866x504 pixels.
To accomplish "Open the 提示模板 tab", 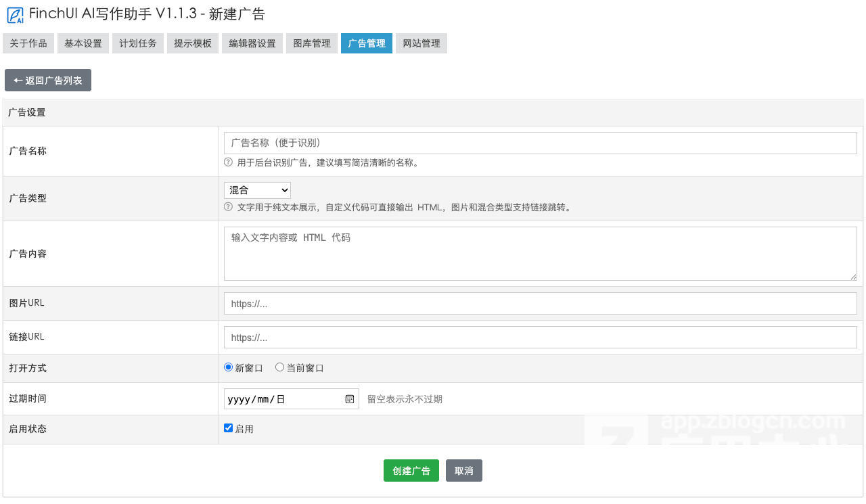I will coord(192,43).
